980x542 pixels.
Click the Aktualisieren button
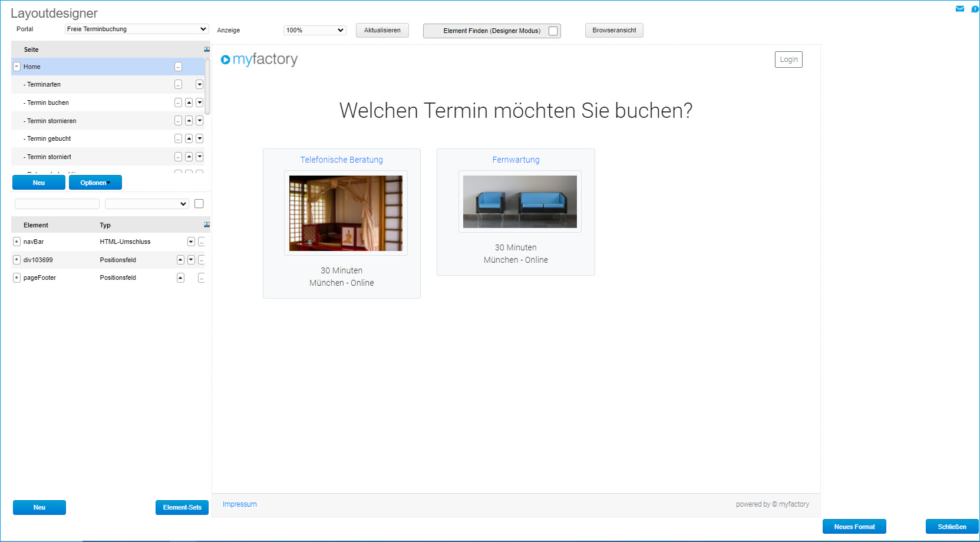(382, 30)
